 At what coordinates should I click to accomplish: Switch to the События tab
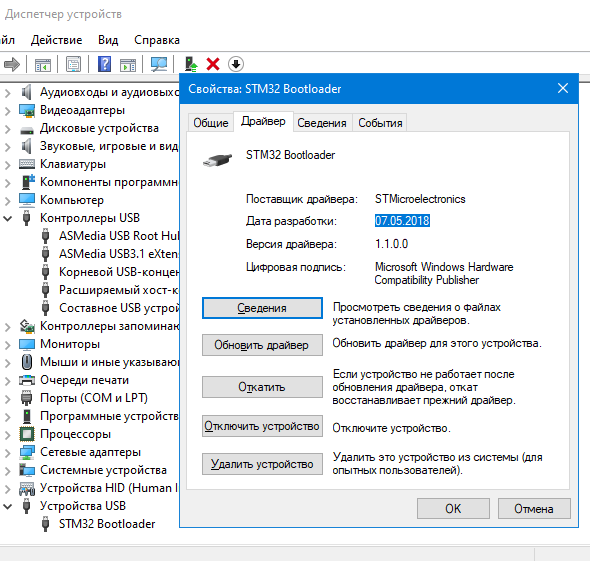click(380, 123)
